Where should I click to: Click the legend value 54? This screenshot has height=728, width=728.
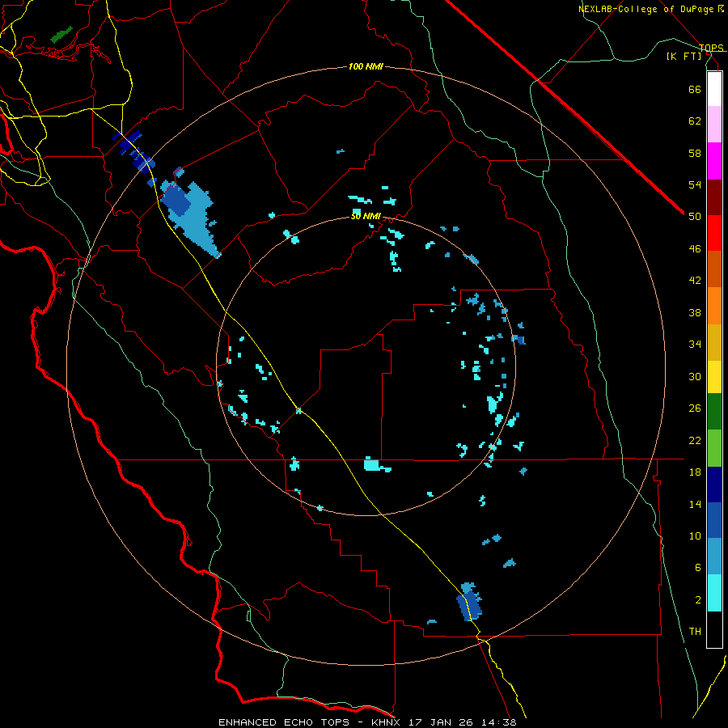(x=695, y=184)
